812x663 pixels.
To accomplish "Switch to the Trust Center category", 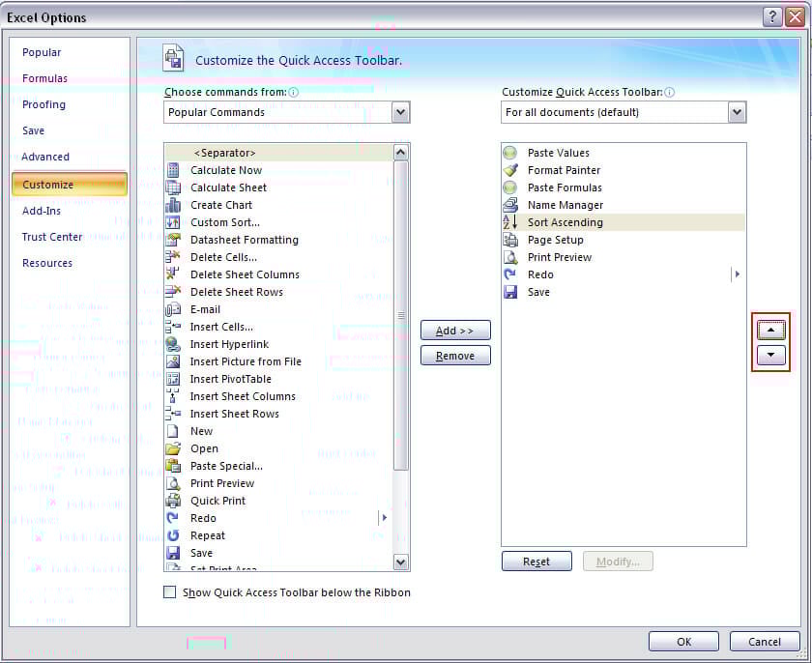I will point(52,237).
